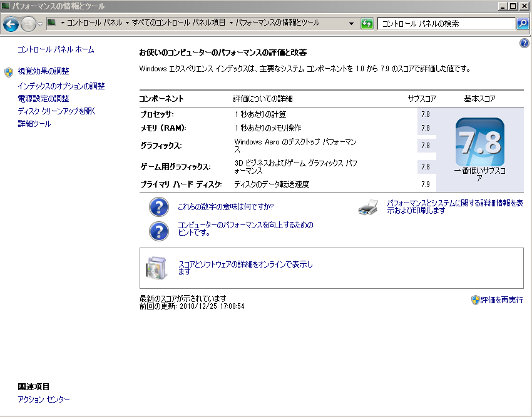The width and height of the screenshot is (532, 417).
Task: Click the グラフィックス: component label
Action: tap(161, 146)
